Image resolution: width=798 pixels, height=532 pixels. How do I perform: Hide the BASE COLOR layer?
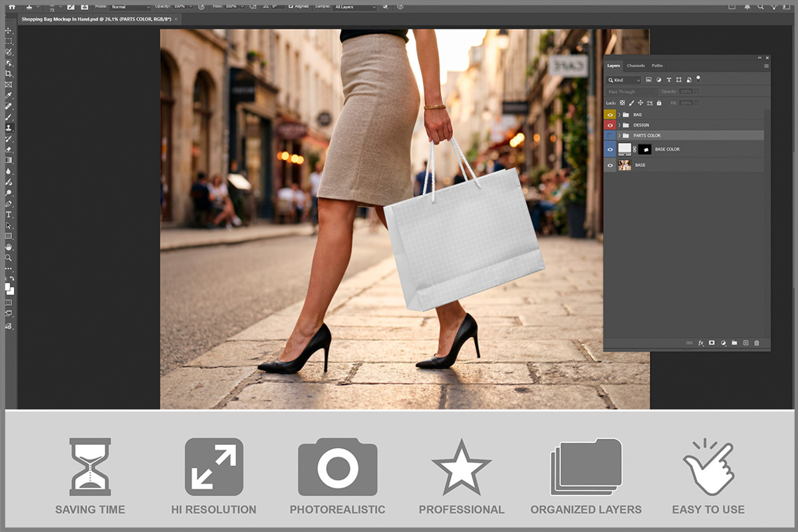coord(610,150)
